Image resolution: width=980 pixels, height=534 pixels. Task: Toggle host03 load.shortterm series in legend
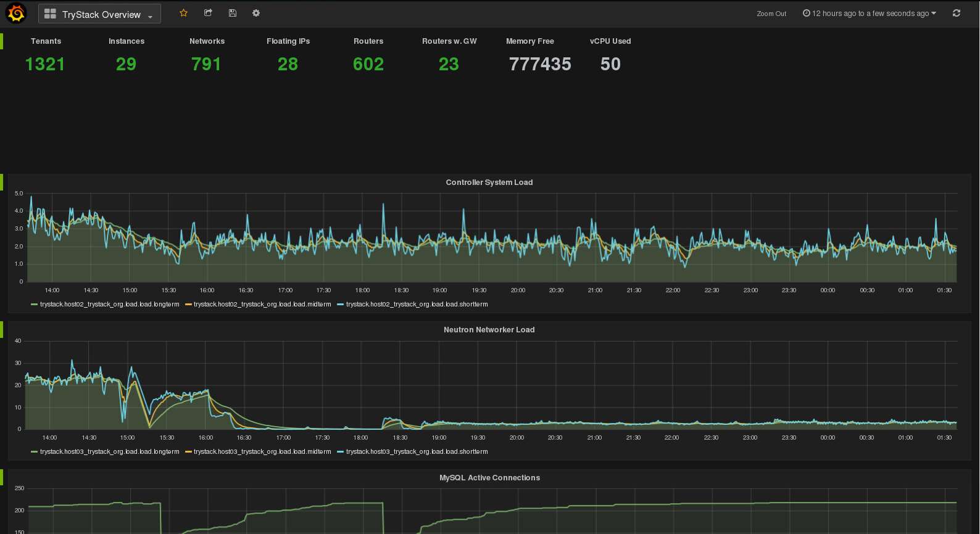(417, 452)
